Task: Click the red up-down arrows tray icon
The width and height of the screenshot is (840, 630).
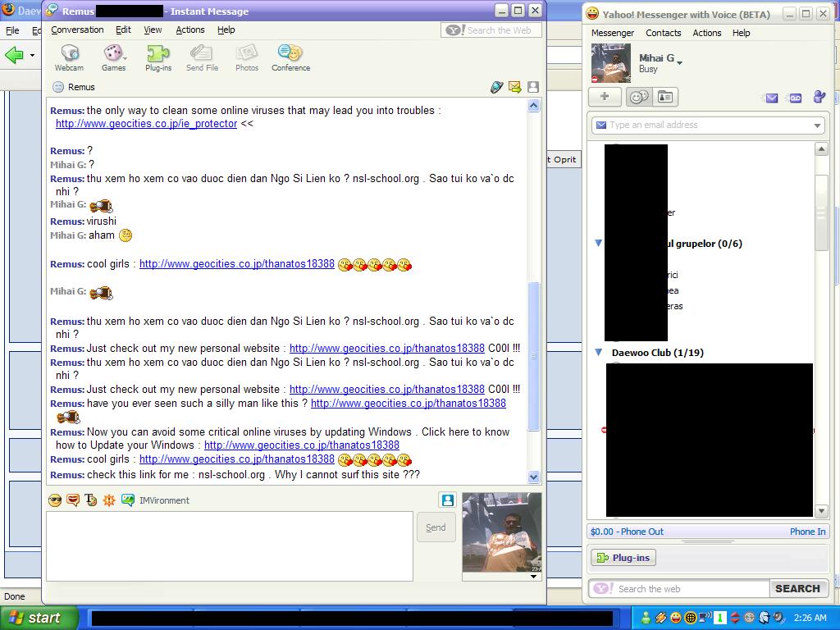Action: click(734, 618)
